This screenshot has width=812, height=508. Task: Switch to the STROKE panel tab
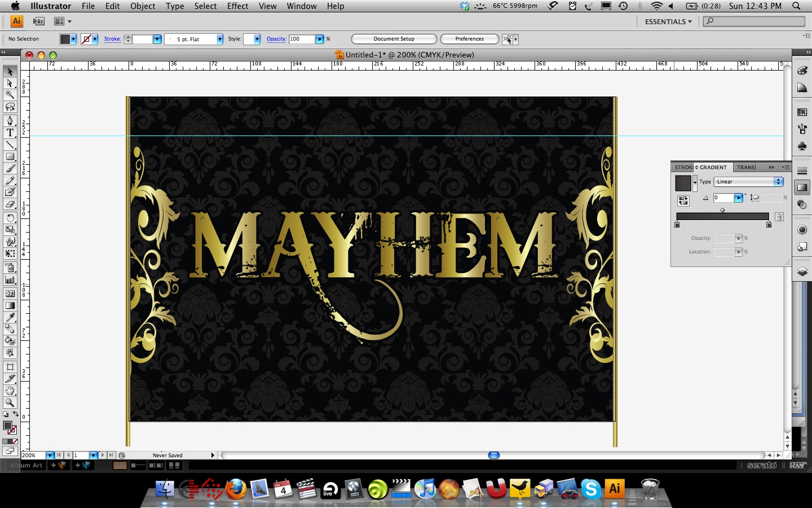coord(683,167)
